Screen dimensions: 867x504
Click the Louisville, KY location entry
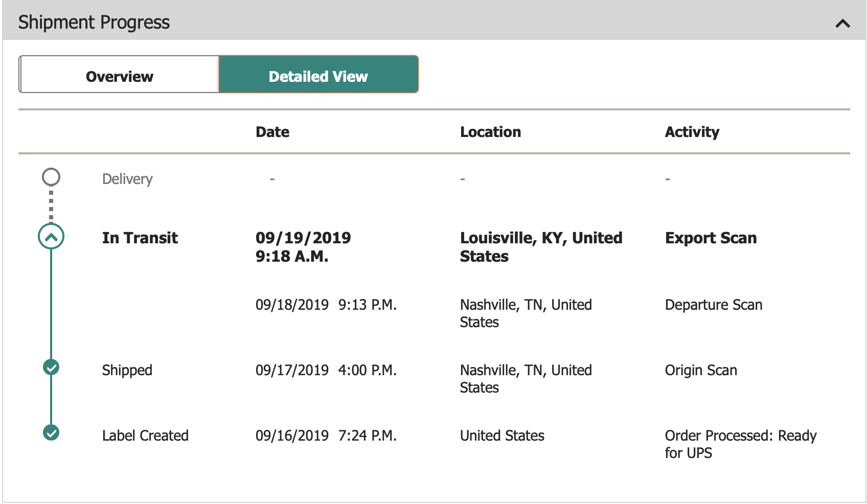click(x=541, y=247)
